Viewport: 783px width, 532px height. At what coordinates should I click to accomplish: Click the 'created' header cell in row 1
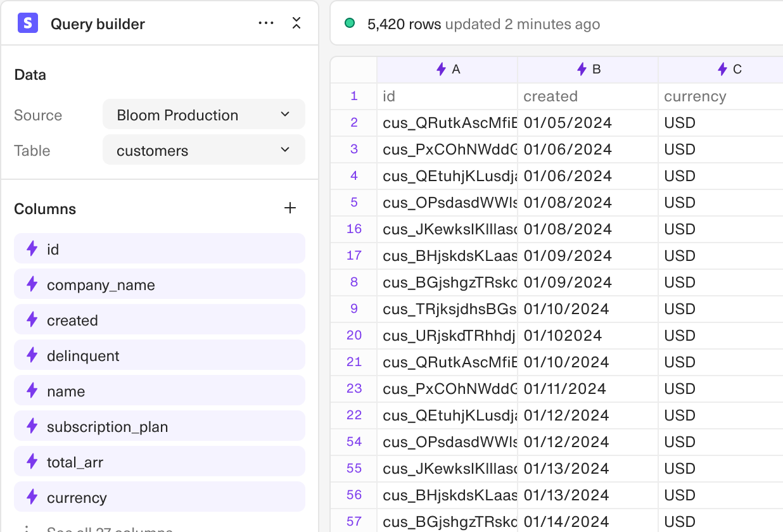(588, 96)
